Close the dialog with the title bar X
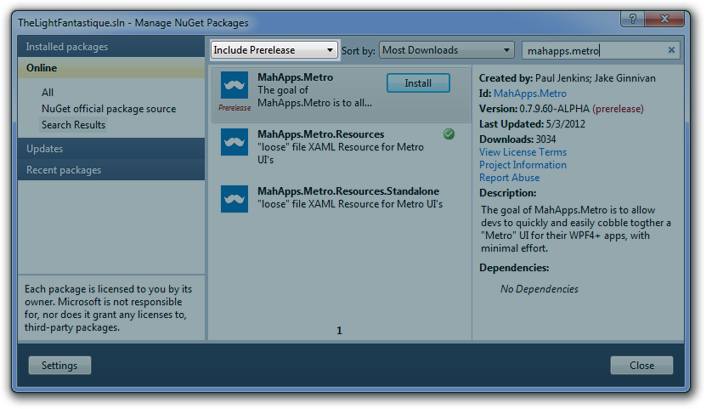This screenshot has height=409, width=706. (x=665, y=18)
